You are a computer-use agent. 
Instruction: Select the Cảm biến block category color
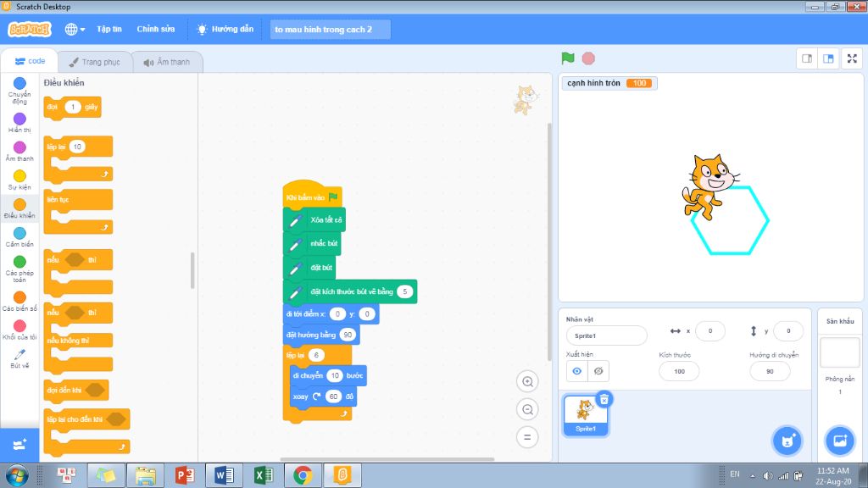click(19, 233)
